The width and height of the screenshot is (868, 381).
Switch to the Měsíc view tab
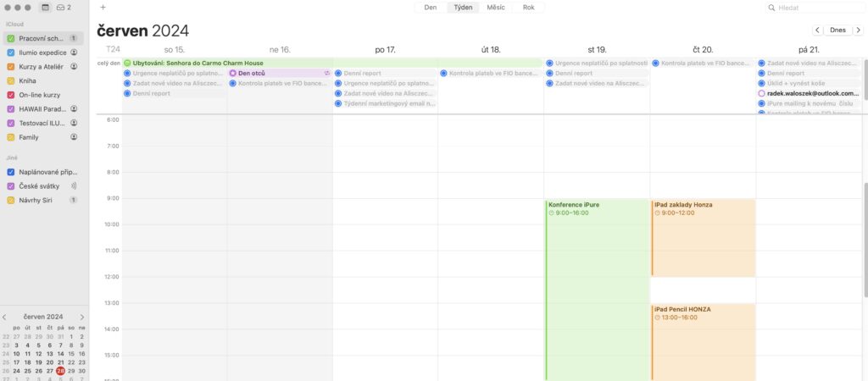pos(497,7)
